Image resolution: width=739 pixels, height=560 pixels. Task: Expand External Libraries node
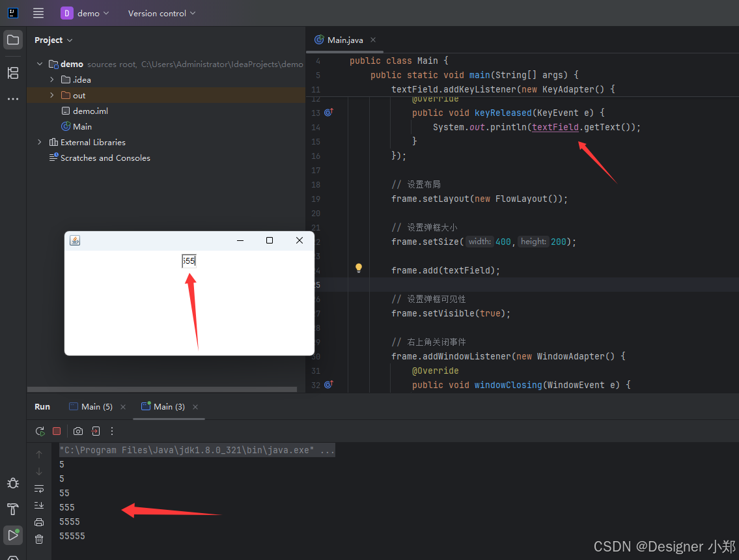tap(40, 142)
